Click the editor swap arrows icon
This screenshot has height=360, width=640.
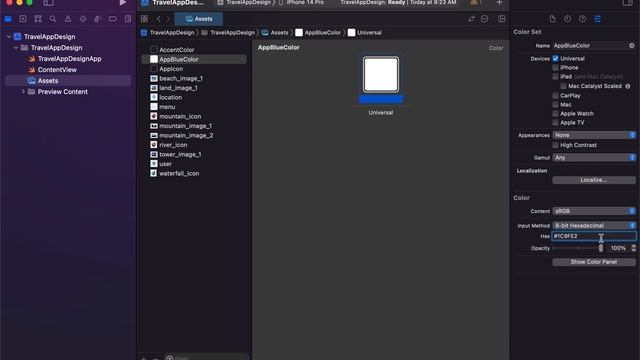click(x=471, y=19)
